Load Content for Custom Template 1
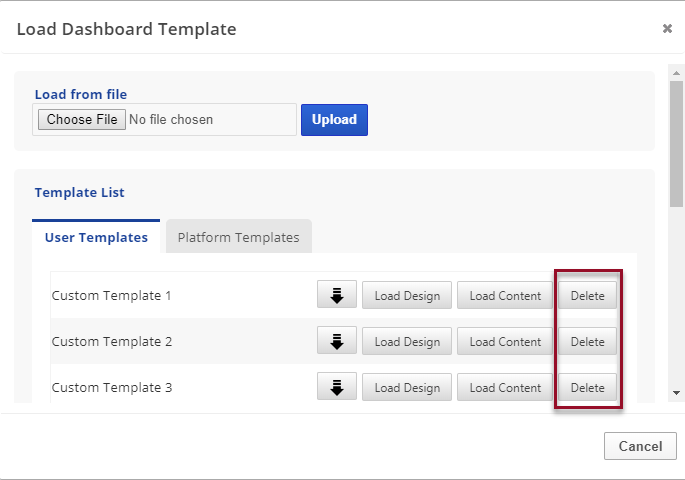685x480 pixels. coord(505,296)
